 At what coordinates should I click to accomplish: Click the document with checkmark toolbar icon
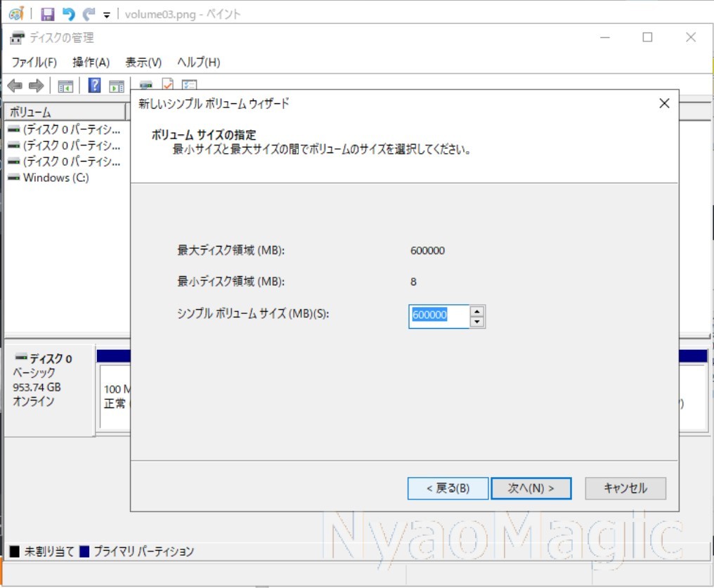[x=168, y=84]
